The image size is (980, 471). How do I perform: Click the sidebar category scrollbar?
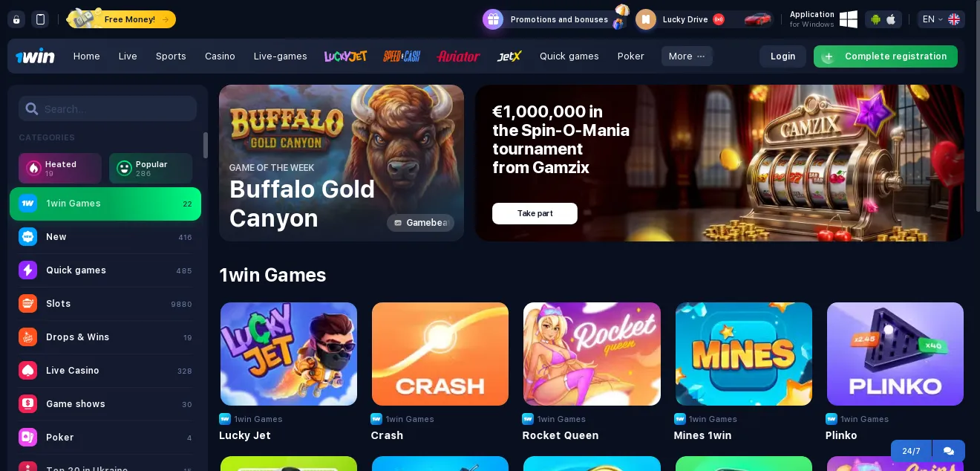click(x=206, y=145)
